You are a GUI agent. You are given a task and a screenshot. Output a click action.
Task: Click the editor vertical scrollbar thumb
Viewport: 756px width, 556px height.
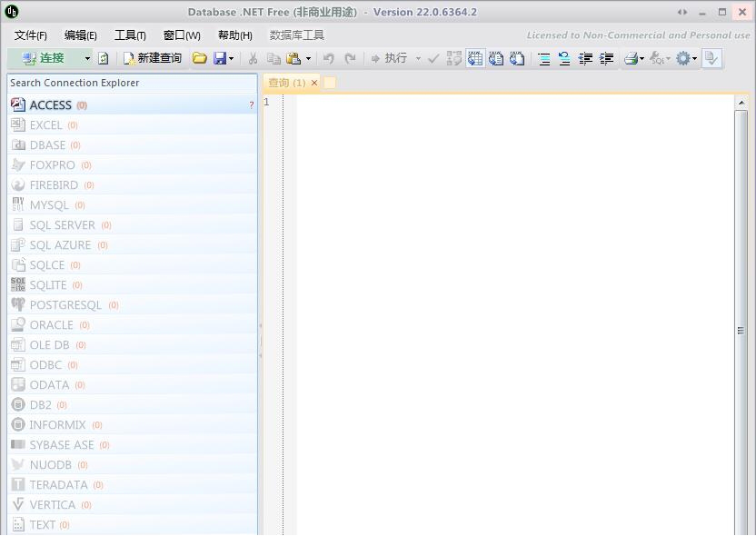741,323
